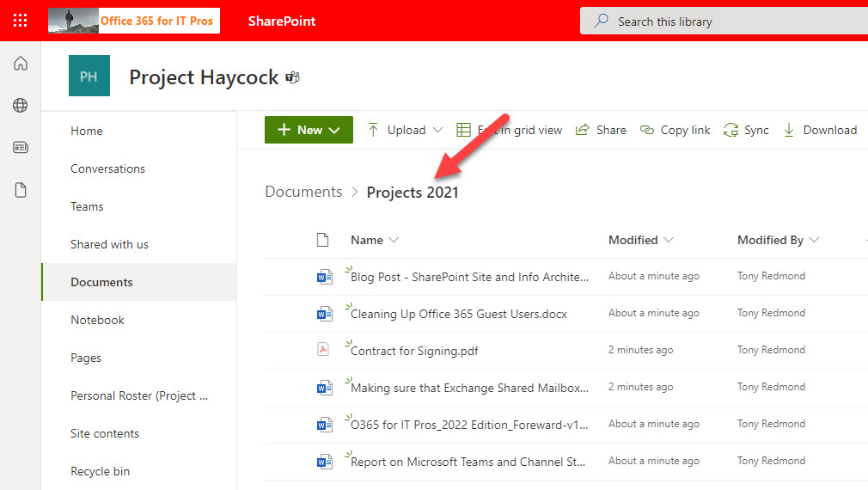Click the Project Haycock PH site logo

click(x=89, y=77)
